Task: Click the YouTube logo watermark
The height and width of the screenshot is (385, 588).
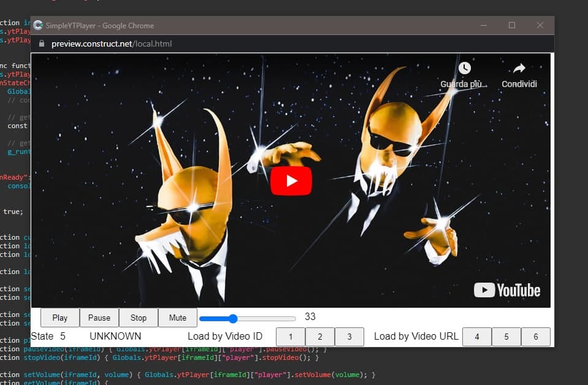Action: [x=506, y=289]
